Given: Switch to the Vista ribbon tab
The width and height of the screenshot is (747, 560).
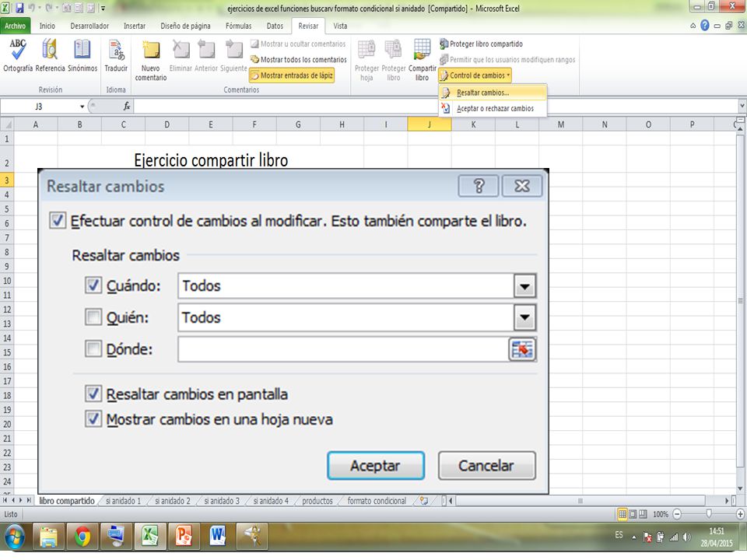Looking at the screenshot, I should tap(340, 26).
